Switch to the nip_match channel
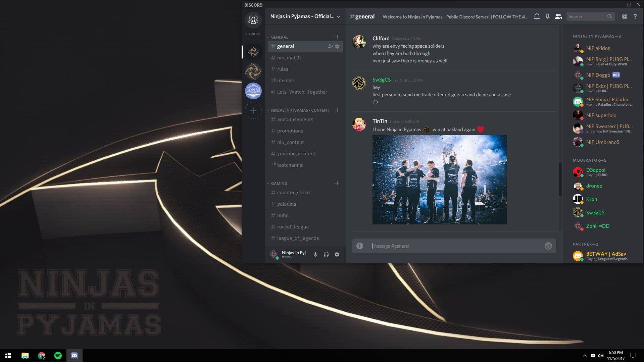Image resolution: width=644 pixels, height=362 pixels. 305,58
